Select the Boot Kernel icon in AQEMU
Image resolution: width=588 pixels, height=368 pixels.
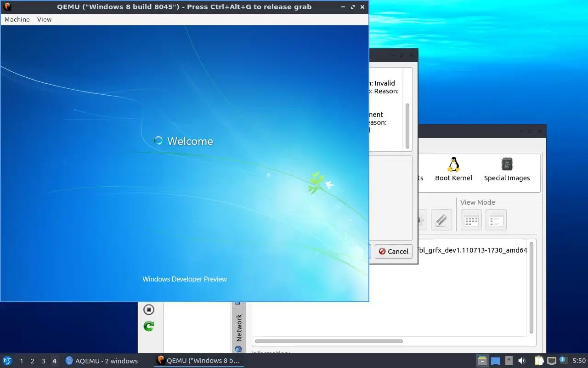pos(453,169)
